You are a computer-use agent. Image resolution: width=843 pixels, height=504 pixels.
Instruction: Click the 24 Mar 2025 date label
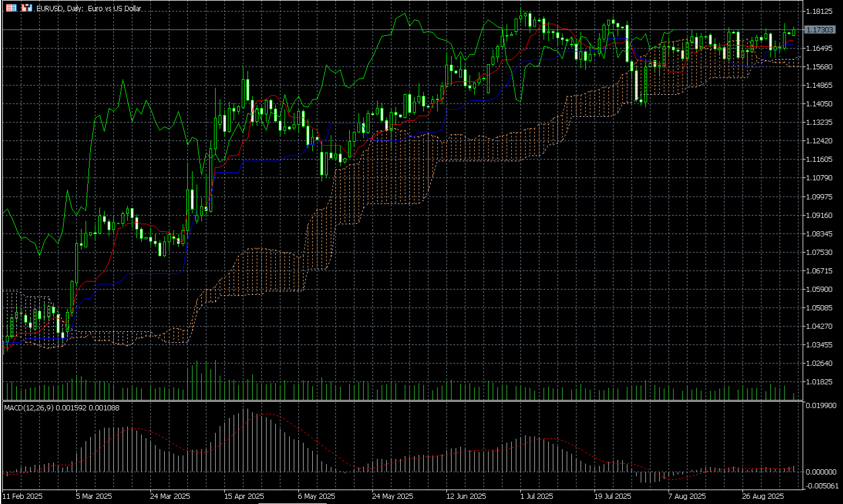tap(170, 496)
